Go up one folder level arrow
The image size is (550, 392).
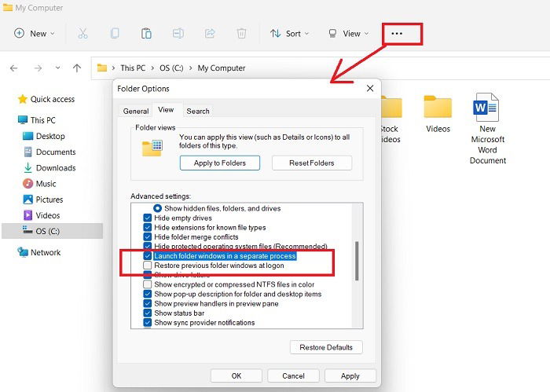pos(77,68)
